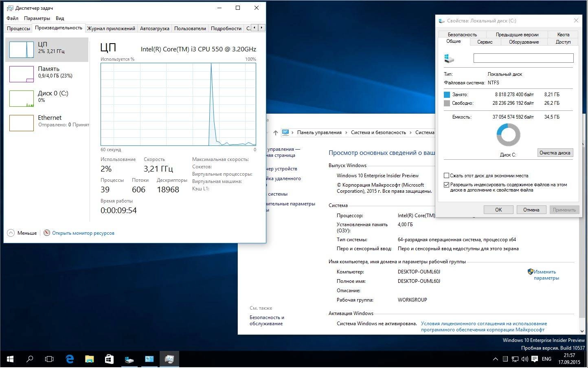Open Windows Store from taskbar

coord(109,359)
